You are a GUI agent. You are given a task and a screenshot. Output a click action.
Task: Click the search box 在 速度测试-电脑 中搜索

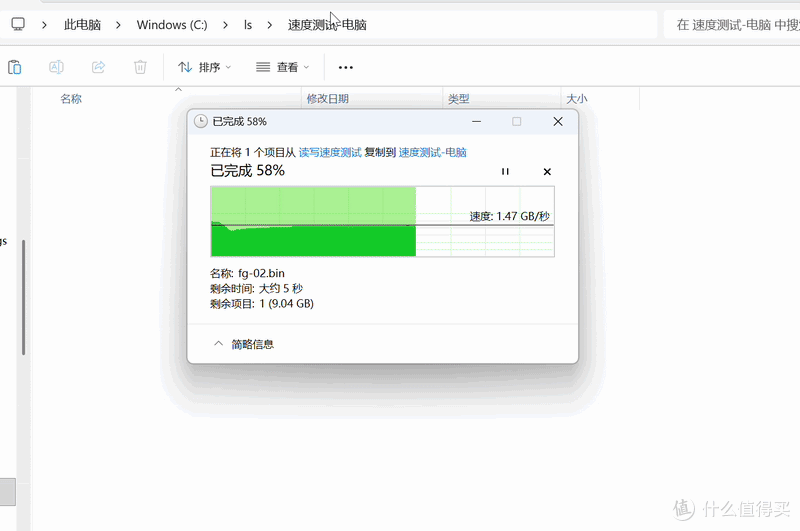[x=732, y=25]
